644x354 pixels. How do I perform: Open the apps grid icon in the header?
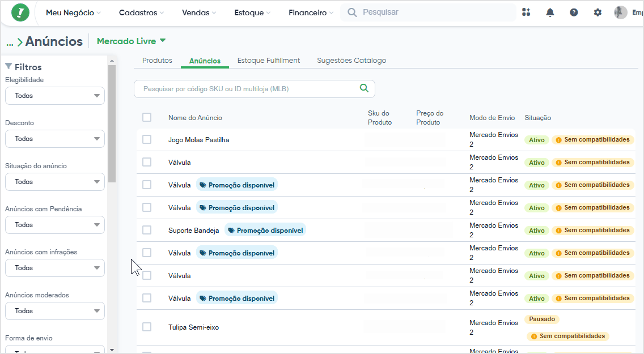point(526,12)
